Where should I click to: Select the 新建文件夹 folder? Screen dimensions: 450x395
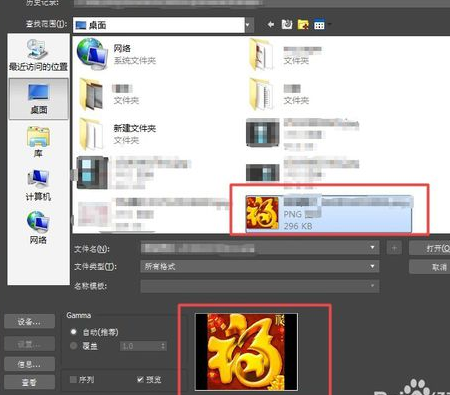[x=117, y=134]
